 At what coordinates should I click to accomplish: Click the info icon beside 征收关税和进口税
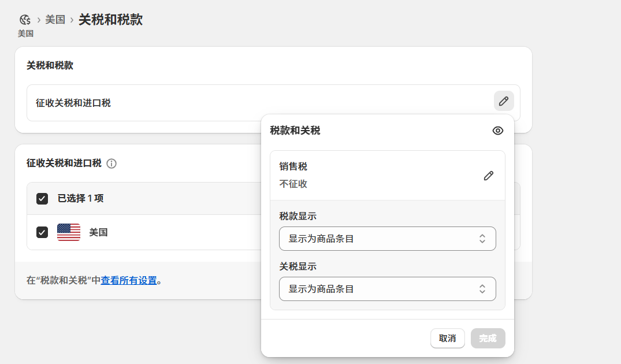[111, 164]
